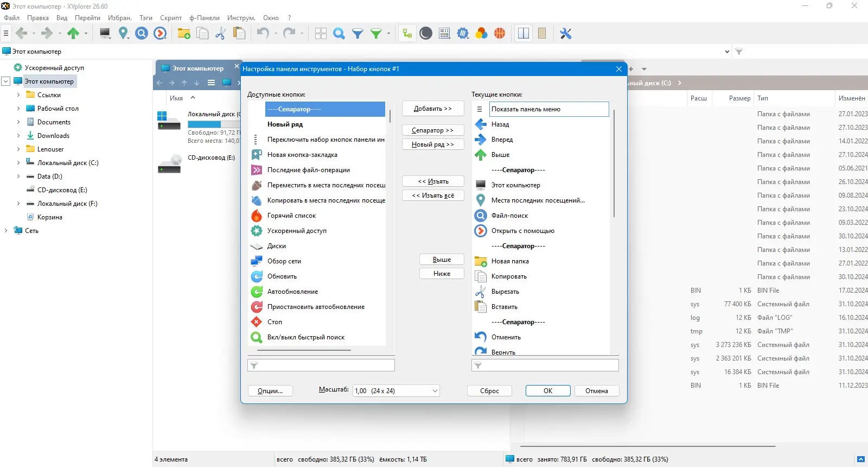This screenshot has width=868, height=467.
Task: Click the Find Files toolbar icon
Action: point(142,34)
